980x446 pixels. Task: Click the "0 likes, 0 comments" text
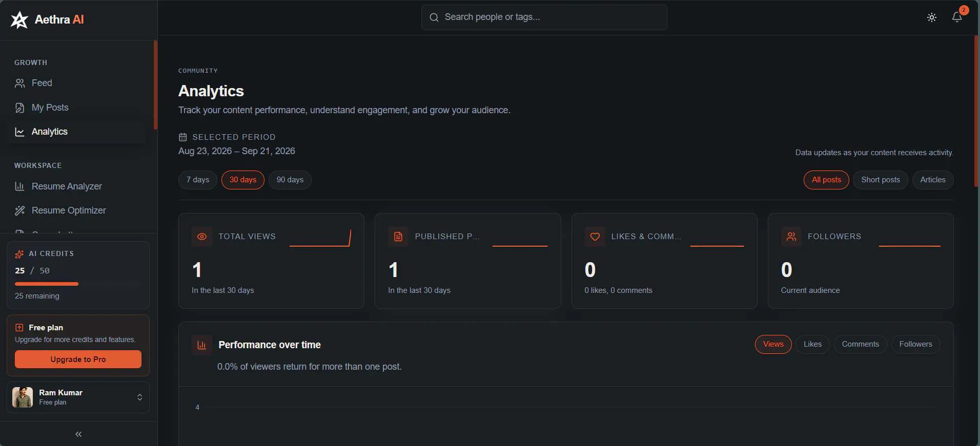click(x=619, y=290)
